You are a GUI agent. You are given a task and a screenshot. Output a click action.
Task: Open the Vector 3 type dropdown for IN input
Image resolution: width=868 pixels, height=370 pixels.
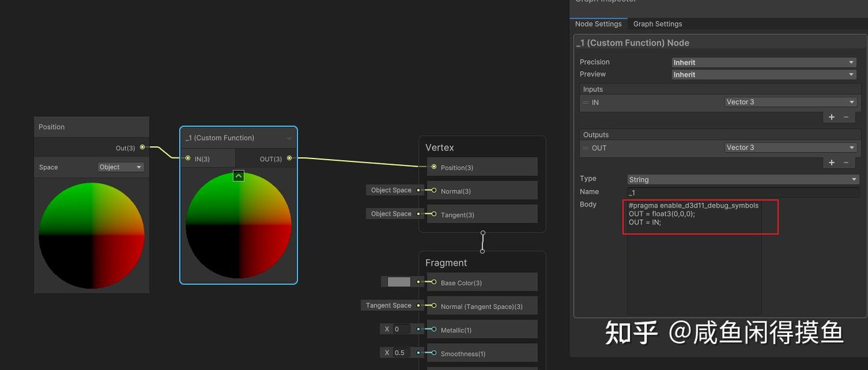[x=790, y=101]
